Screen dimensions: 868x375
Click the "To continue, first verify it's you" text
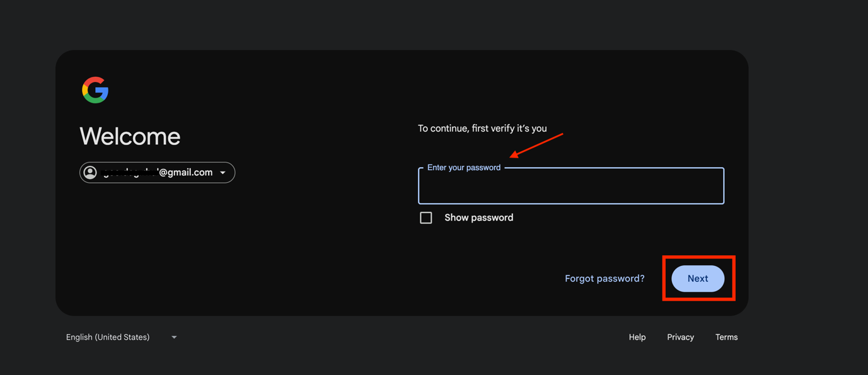point(482,129)
